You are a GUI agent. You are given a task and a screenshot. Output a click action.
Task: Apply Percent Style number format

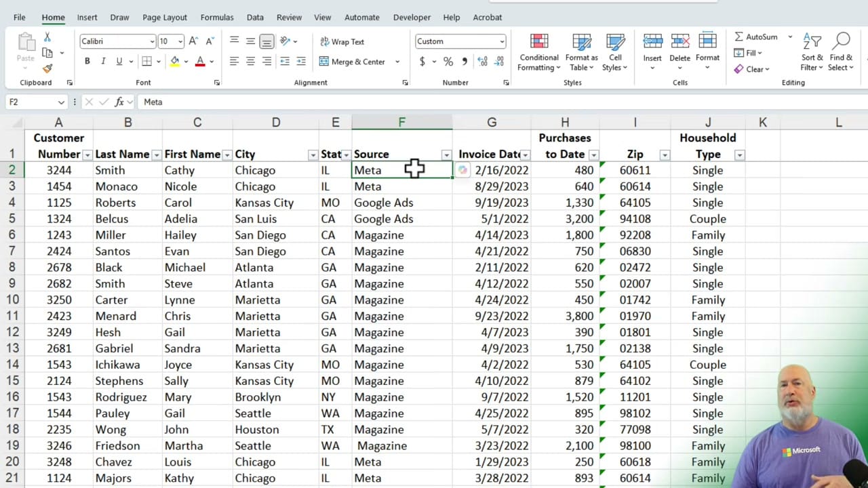click(447, 61)
